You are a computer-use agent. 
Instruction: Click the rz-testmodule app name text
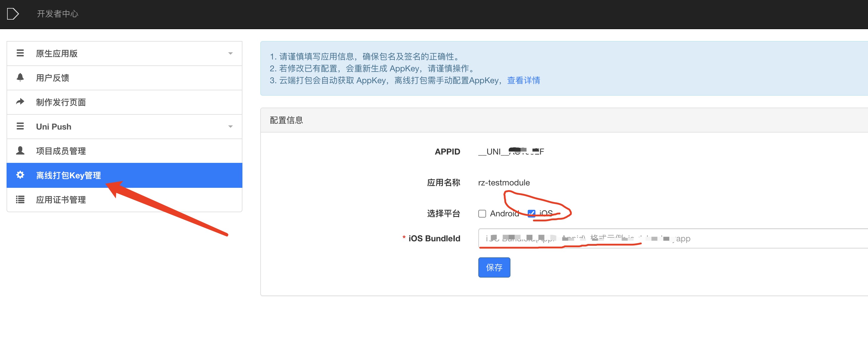click(504, 183)
